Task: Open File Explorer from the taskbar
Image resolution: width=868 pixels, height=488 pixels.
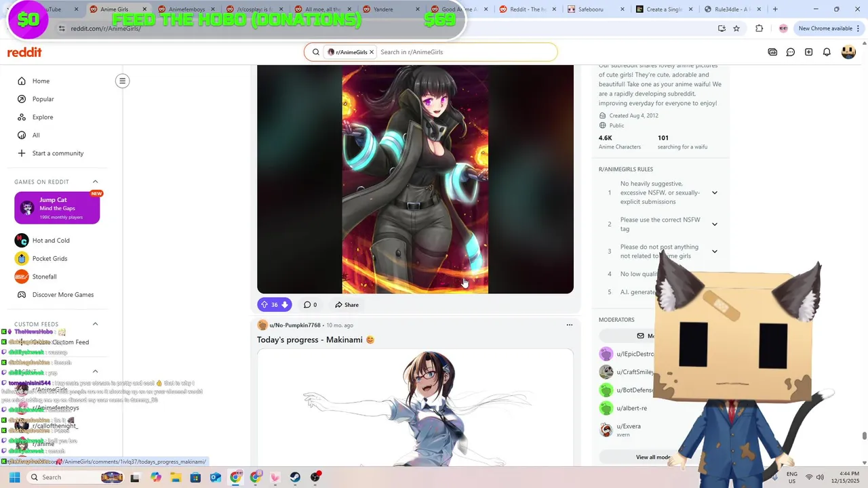Action: pos(176,477)
